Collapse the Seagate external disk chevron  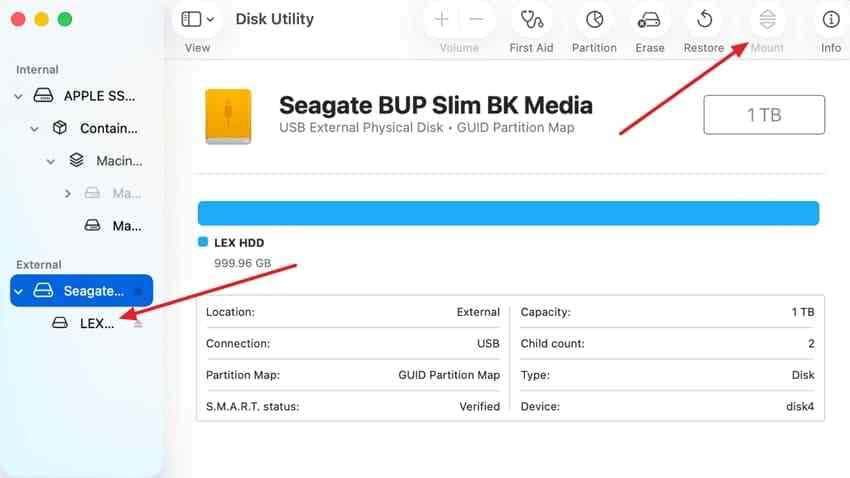pos(18,292)
